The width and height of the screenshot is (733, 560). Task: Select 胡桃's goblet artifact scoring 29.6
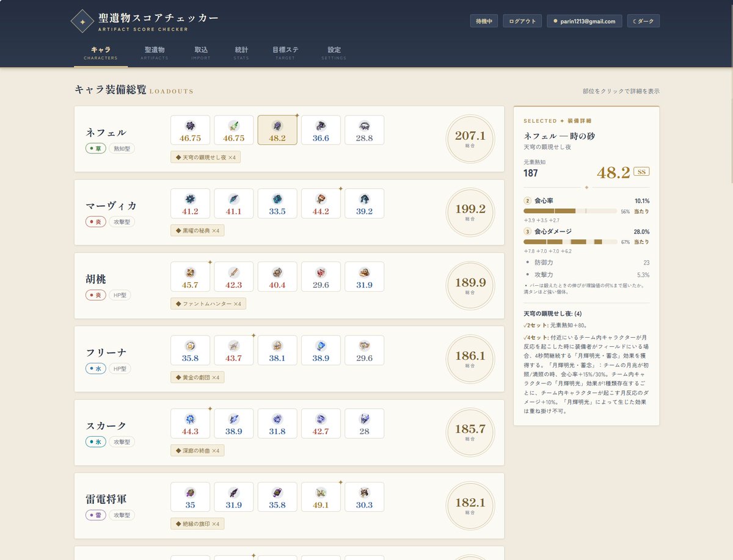click(321, 277)
